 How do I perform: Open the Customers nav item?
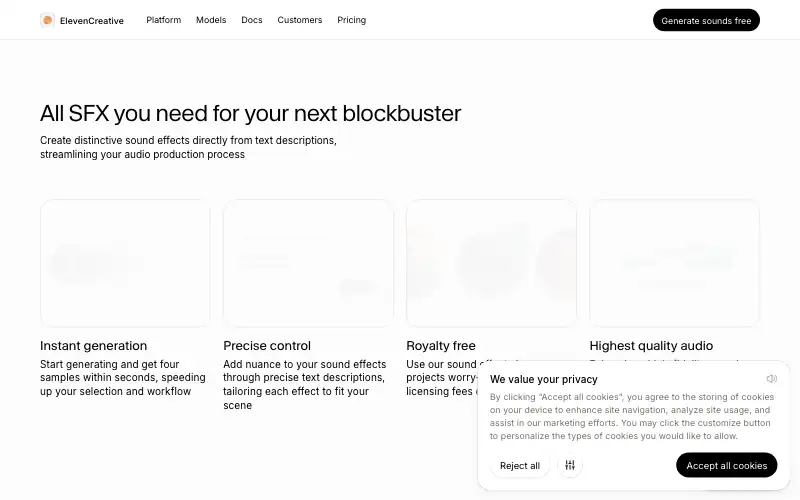click(x=300, y=20)
